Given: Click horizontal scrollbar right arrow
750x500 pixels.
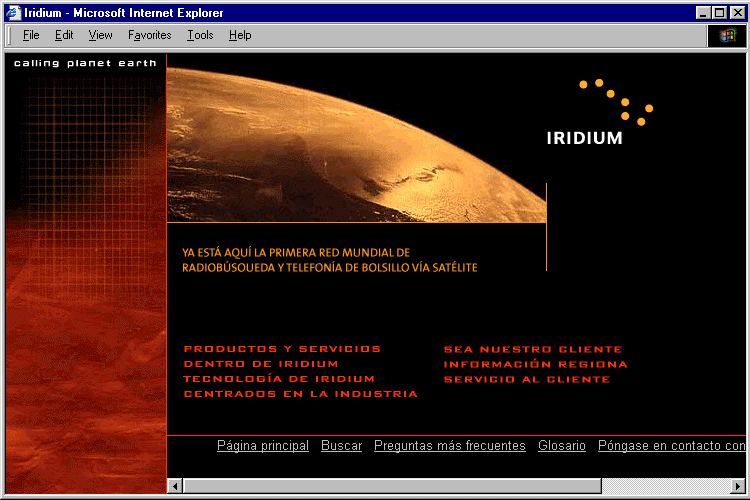Looking at the screenshot, I should pyautogui.click(x=738, y=486).
